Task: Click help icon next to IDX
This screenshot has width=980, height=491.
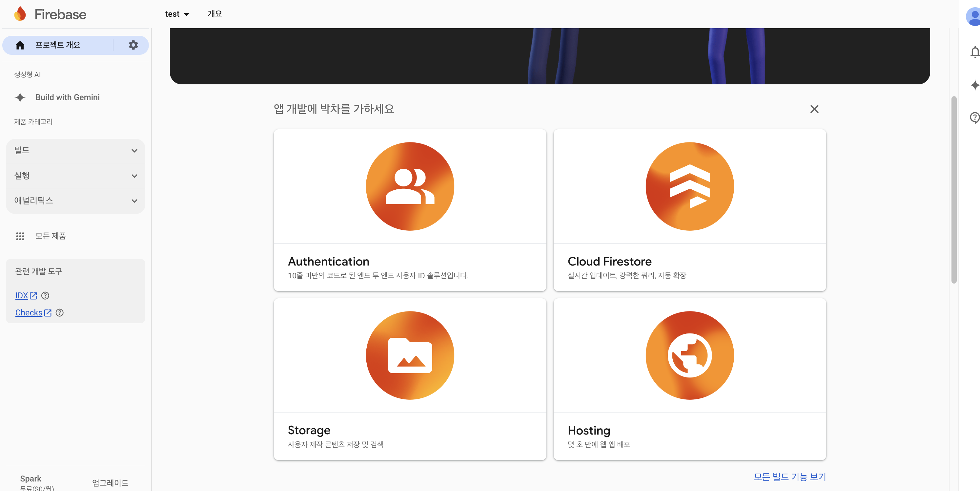Action: point(45,295)
